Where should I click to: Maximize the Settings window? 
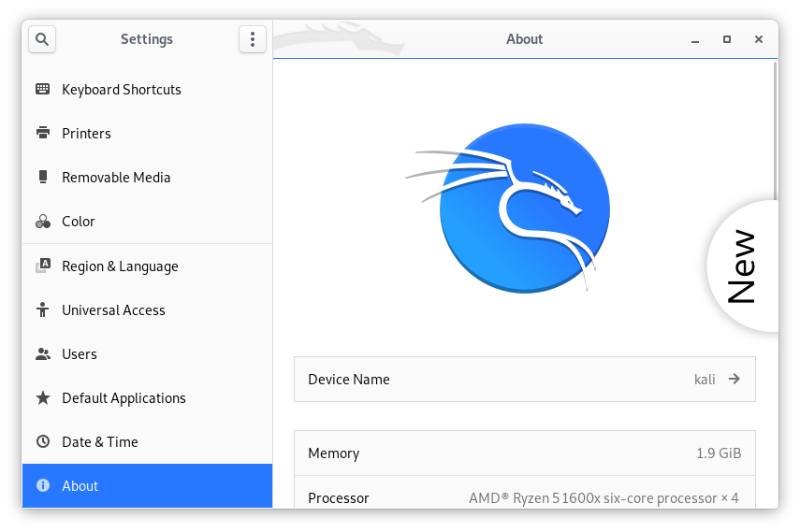pyautogui.click(x=726, y=39)
